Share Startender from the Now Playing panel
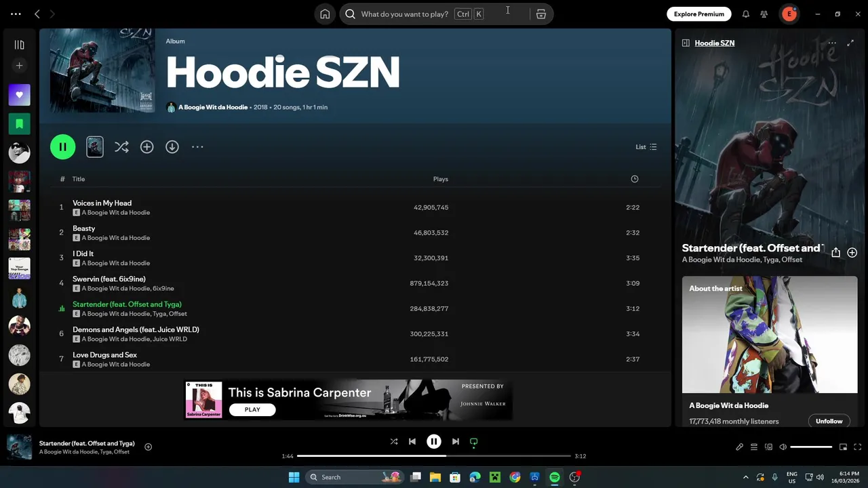Screen dimensions: 868x488 835,252
